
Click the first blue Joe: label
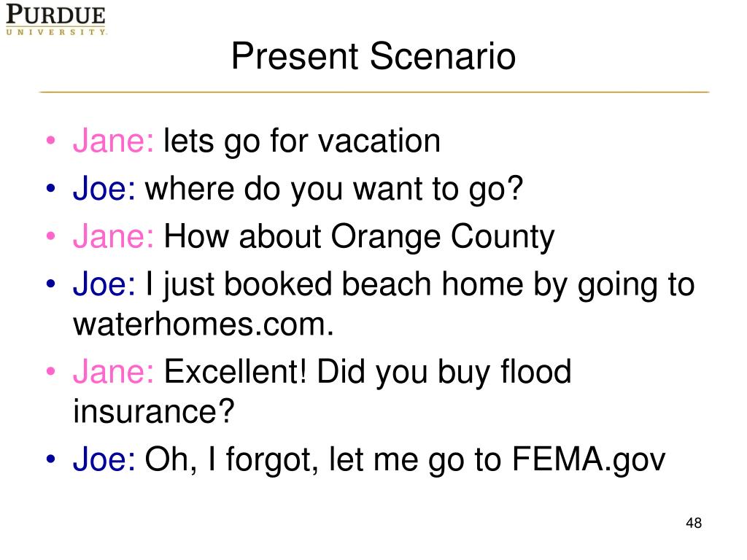[x=104, y=189]
